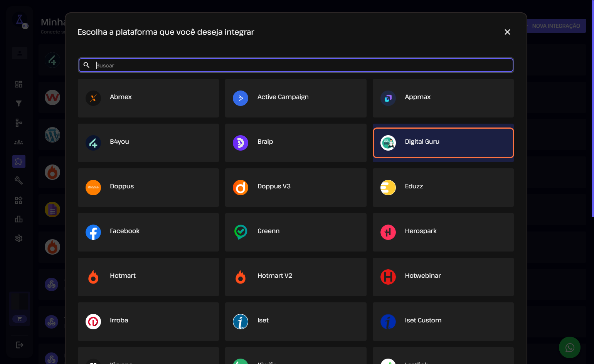Image resolution: width=594 pixels, height=364 pixels.
Task: Open the sidebar bar chart icon
Action: [x=19, y=219]
